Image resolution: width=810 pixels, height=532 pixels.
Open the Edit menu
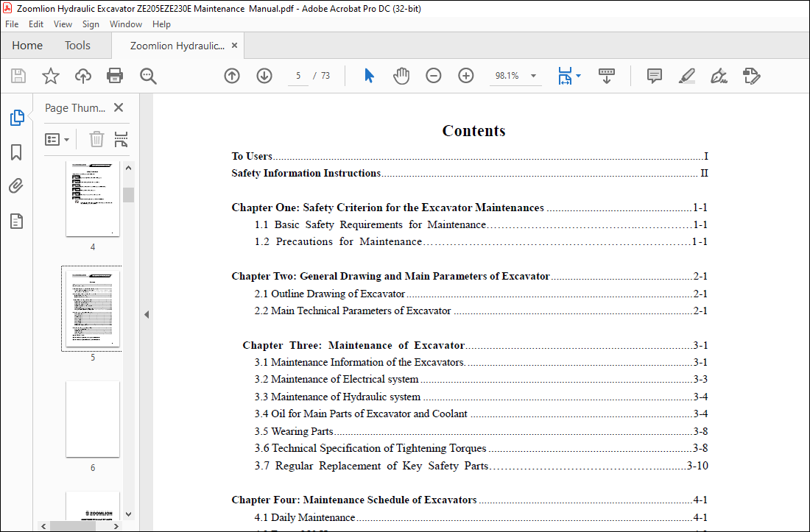coord(35,24)
